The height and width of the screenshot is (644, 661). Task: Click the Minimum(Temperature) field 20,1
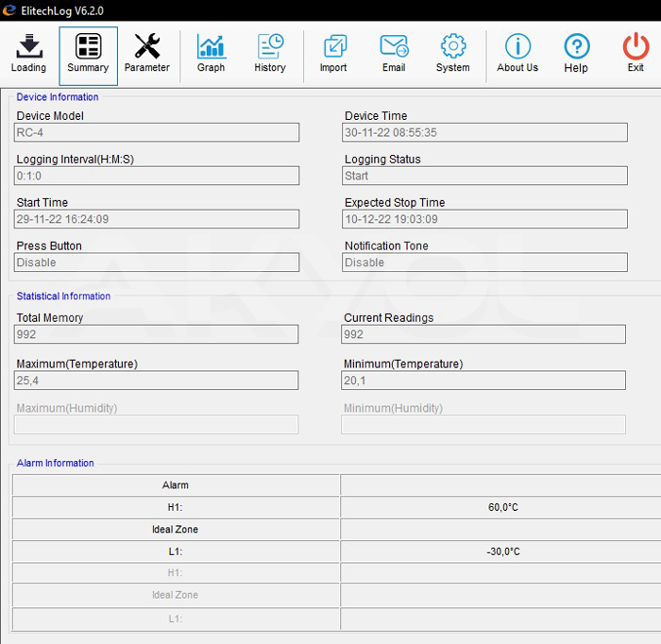(x=483, y=381)
